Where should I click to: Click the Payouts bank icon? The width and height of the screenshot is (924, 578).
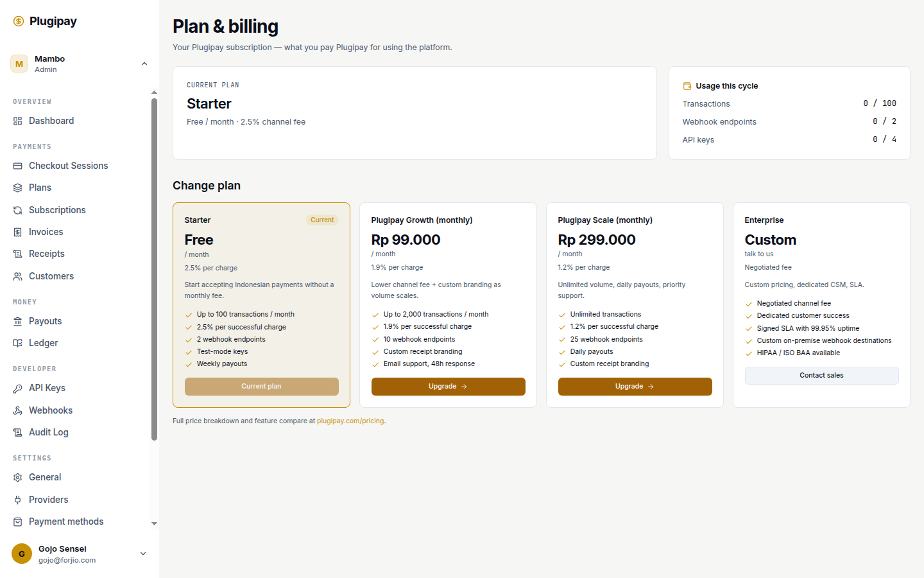tap(17, 321)
